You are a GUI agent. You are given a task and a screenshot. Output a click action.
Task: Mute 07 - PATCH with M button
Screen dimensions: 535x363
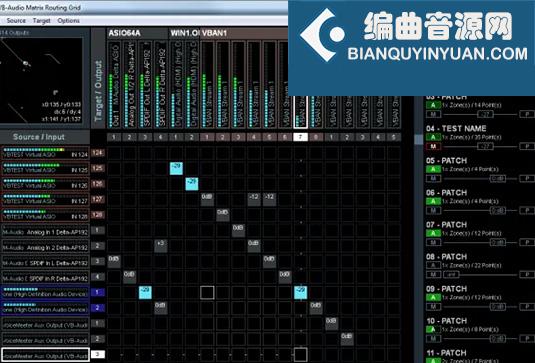[x=433, y=243]
